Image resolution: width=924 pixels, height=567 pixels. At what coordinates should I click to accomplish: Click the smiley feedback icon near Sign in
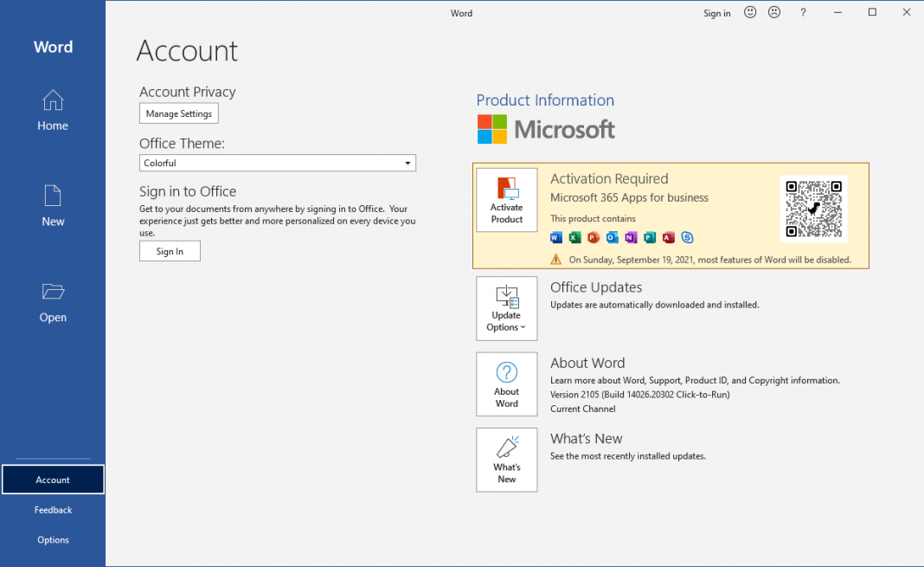pyautogui.click(x=749, y=12)
